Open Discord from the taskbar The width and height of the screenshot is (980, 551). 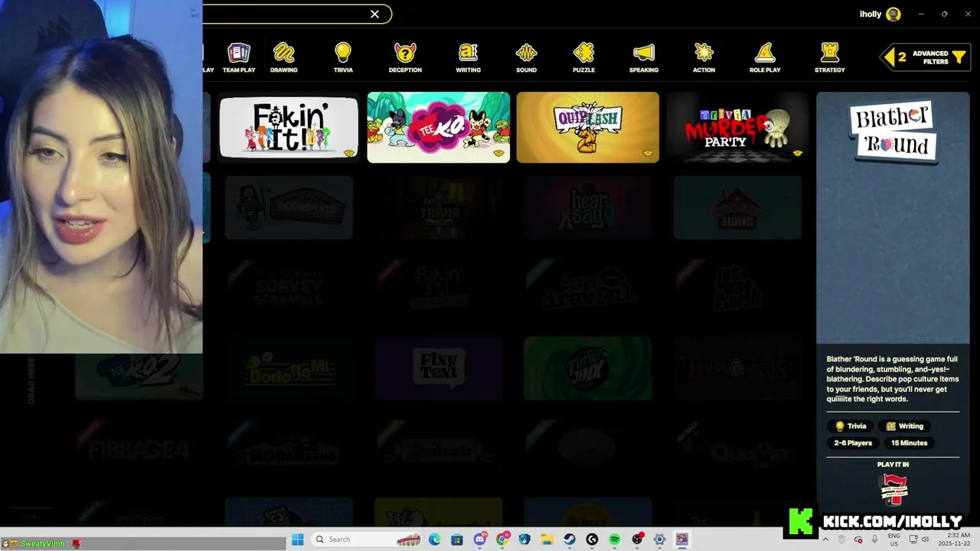point(480,540)
